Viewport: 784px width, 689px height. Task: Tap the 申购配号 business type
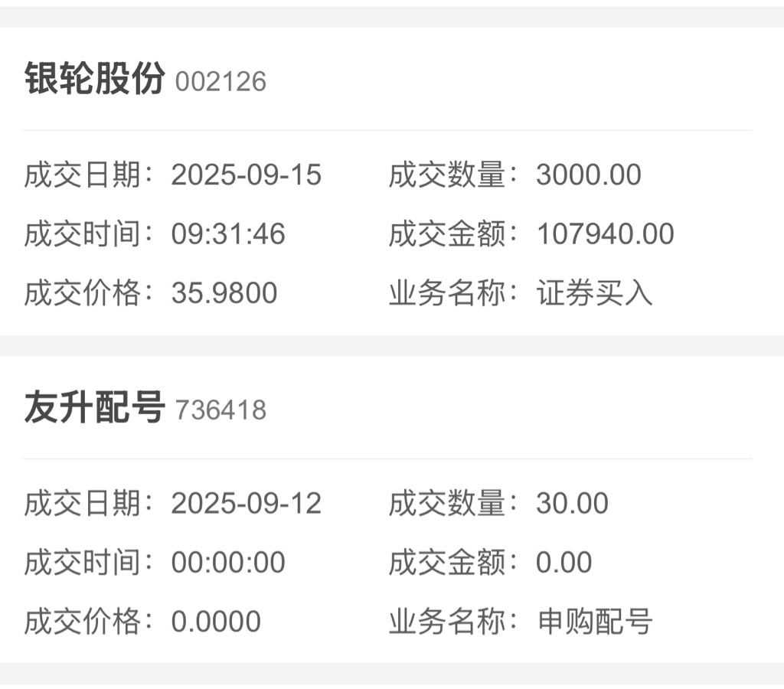coord(594,621)
